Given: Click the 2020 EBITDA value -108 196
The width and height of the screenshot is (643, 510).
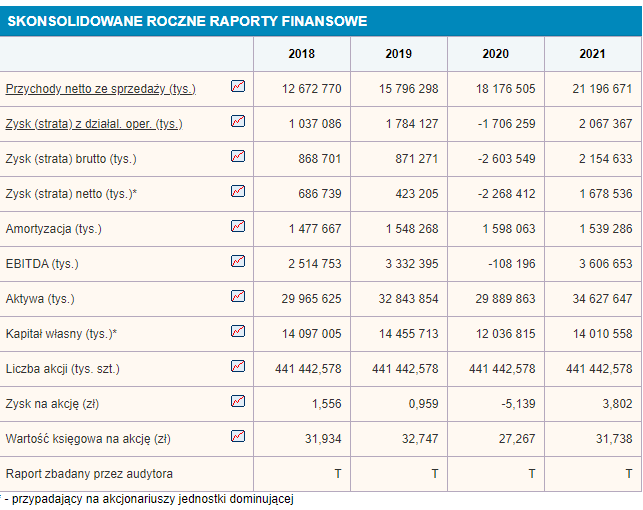Looking at the screenshot, I should (x=507, y=264).
